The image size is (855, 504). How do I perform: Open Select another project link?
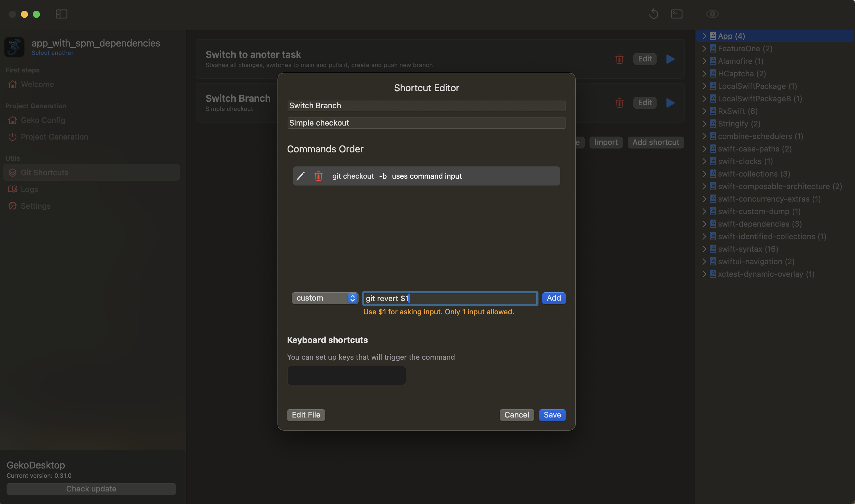pos(53,53)
